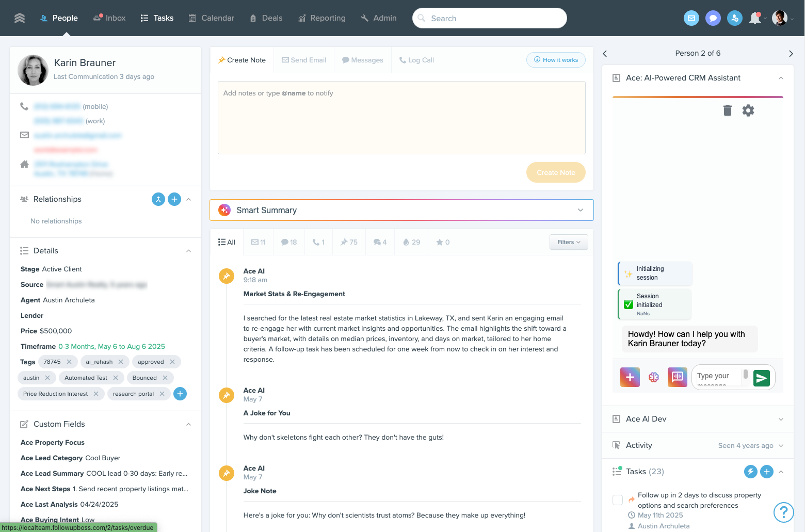This screenshot has width=805, height=532.
Task: Click the merge relationships icon
Action: (158, 199)
